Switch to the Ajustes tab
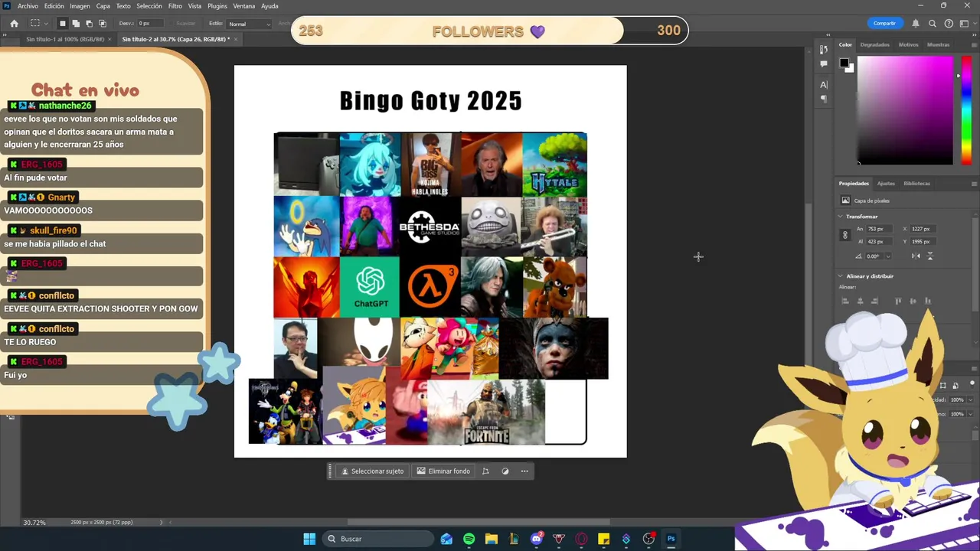This screenshot has width=980, height=551. 886,184
